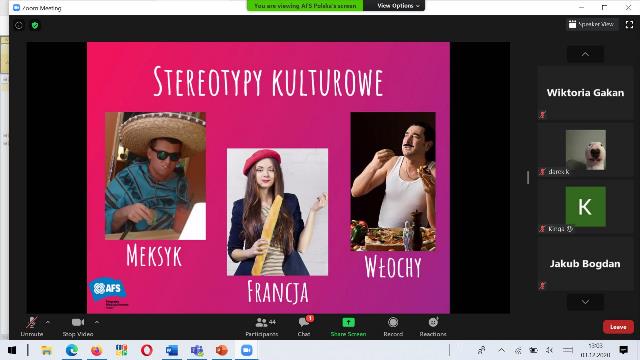Expand the View Options dropdown

(398, 6)
